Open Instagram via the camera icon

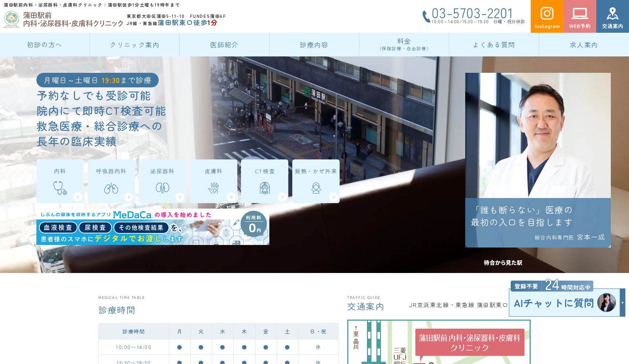pos(547,13)
